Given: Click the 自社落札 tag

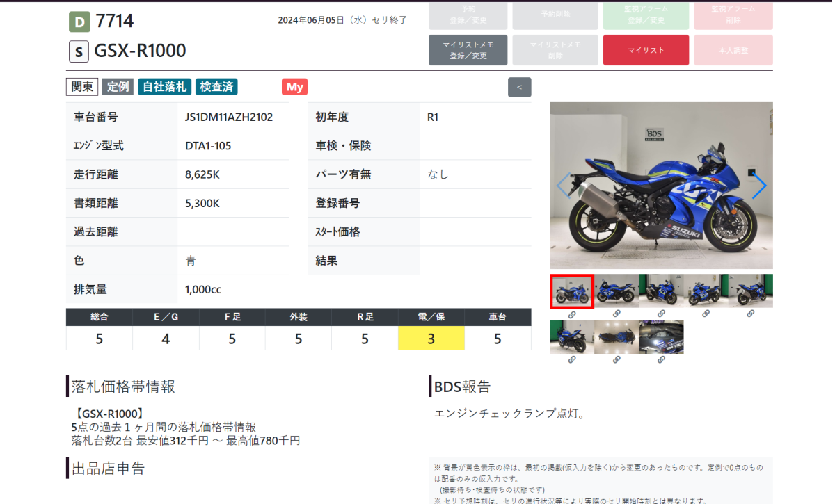Looking at the screenshot, I should 164,87.
